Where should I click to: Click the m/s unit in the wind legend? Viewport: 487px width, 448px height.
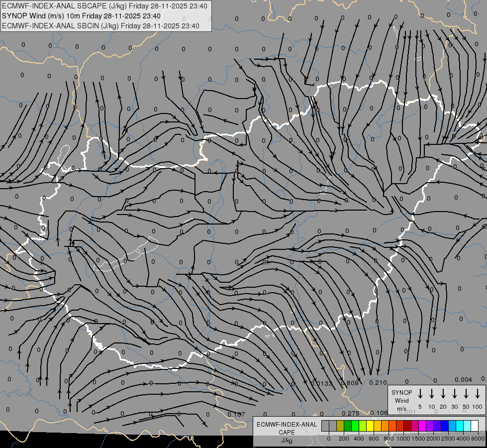(401, 409)
